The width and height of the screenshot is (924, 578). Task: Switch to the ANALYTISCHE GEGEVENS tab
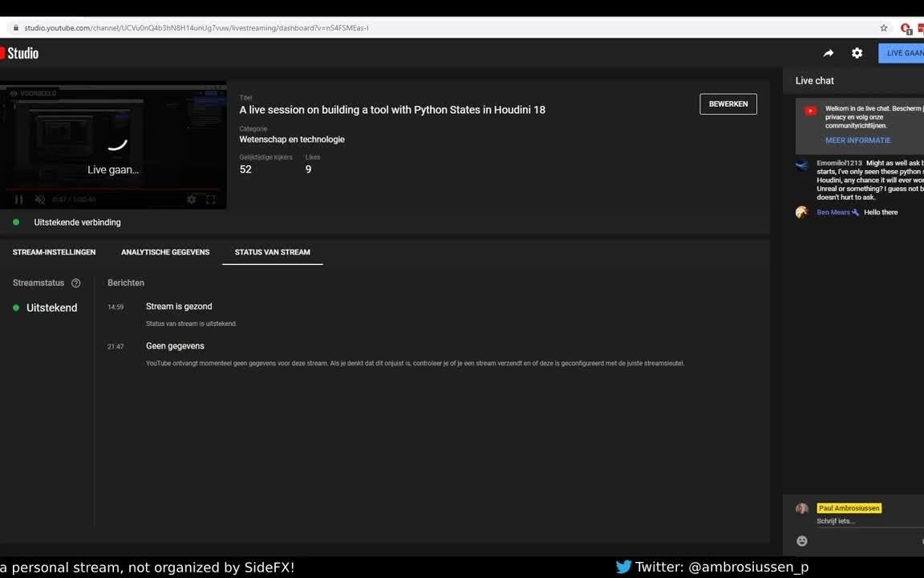[165, 252]
